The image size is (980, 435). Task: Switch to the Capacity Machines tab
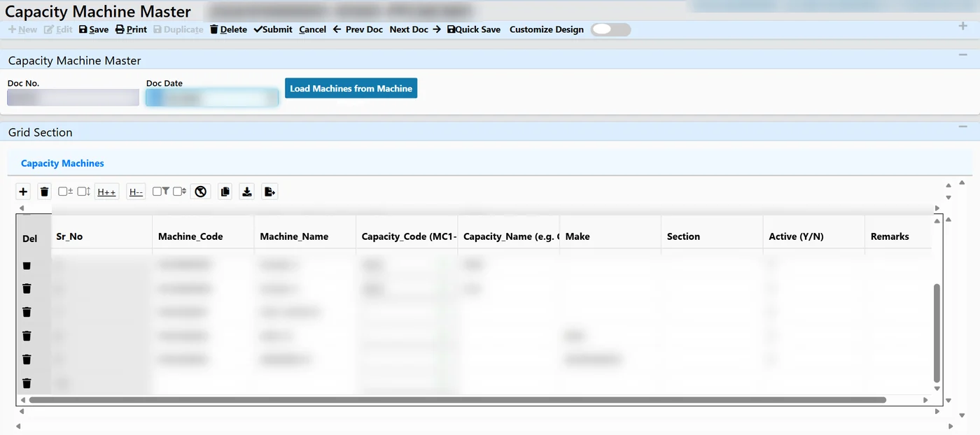coord(62,163)
